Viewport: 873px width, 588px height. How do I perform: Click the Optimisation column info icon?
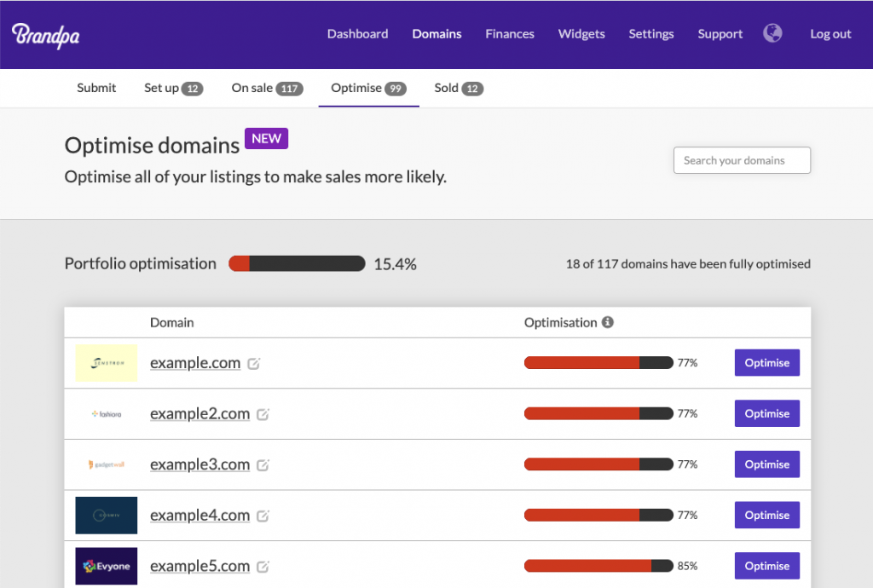click(x=608, y=322)
